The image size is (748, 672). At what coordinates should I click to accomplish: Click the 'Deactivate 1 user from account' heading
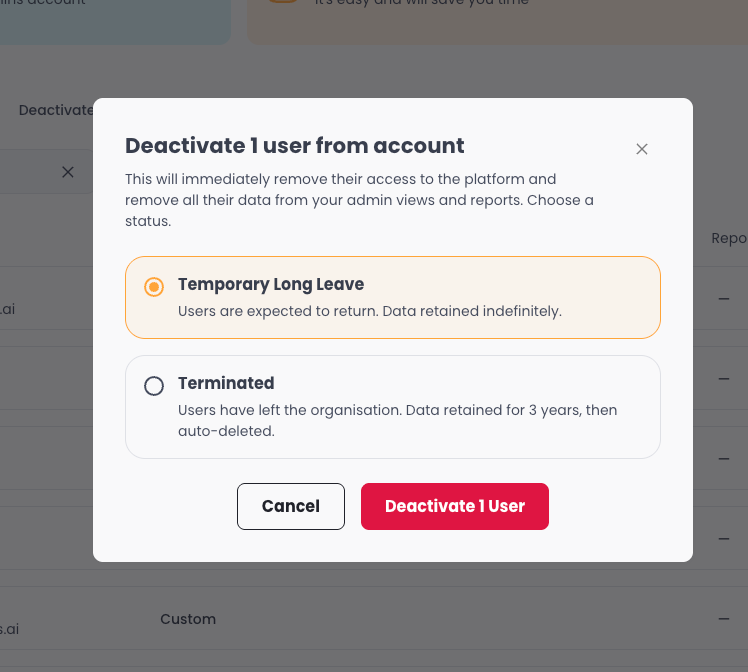[294, 145]
